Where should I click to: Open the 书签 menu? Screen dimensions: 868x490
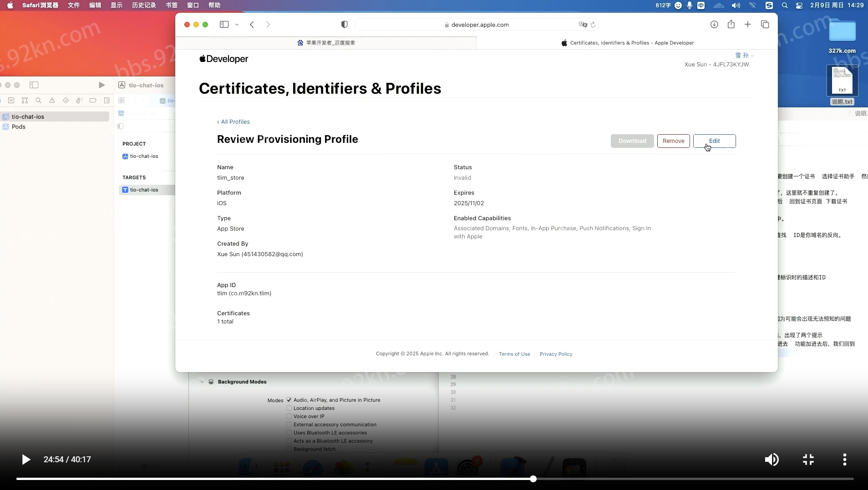click(x=172, y=5)
